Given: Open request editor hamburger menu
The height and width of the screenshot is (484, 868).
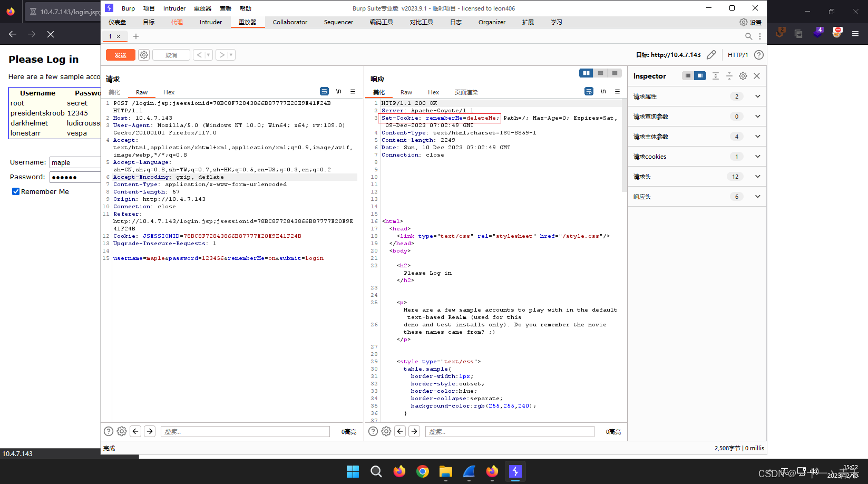Looking at the screenshot, I should (x=353, y=91).
